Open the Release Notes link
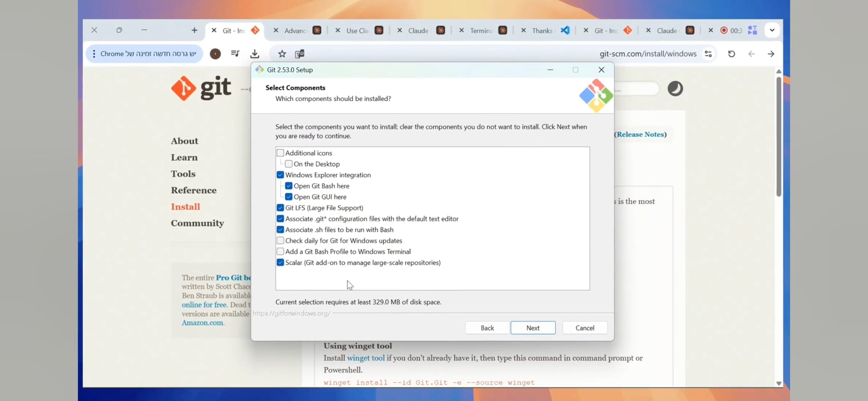The height and width of the screenshot is (401, 868). 641,135
